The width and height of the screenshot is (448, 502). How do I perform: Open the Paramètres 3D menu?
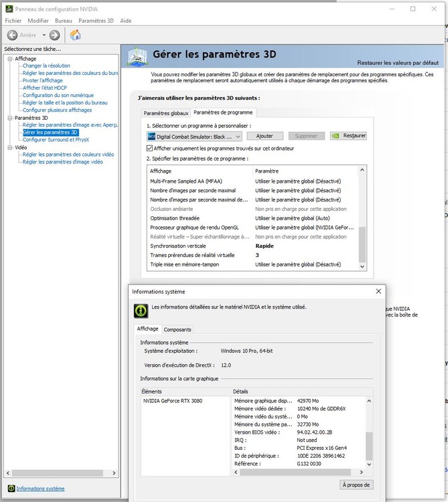click(96, 21)
